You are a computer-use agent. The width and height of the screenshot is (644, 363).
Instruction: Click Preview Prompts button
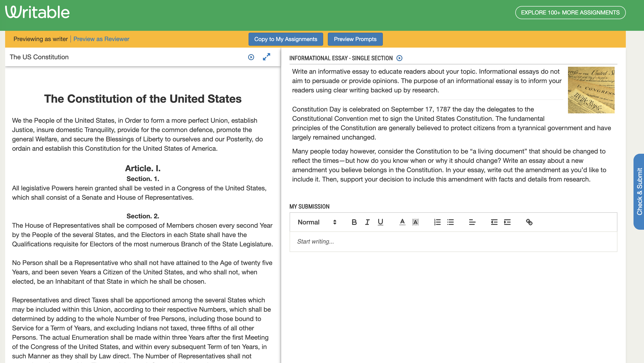(355, 39)
